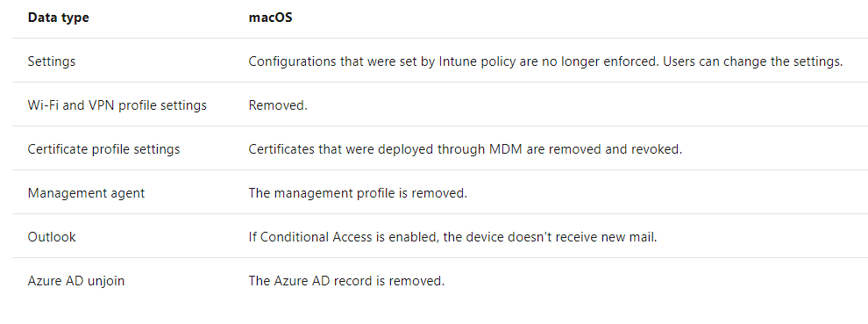Select the "Settings" row label
Image resolution: width=868 pixels, height=324 pixels.
[x=52, y=61]
